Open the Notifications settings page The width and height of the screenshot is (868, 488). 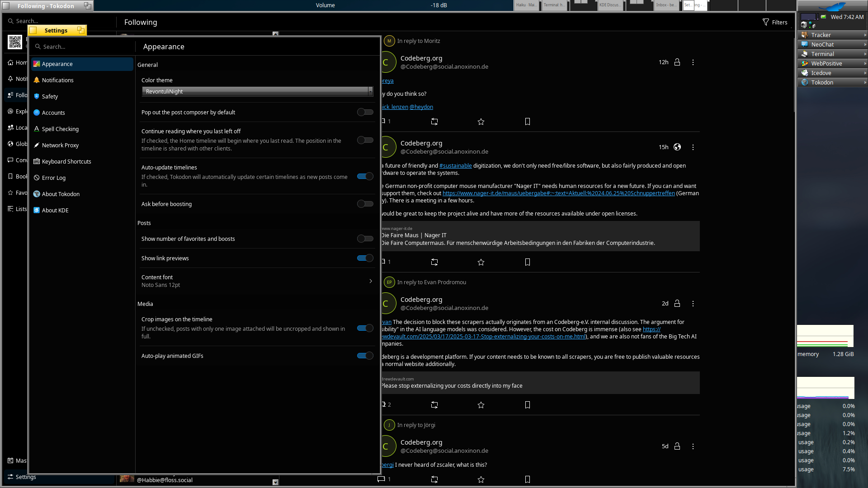pyautogui.click(x=58, y=80)
